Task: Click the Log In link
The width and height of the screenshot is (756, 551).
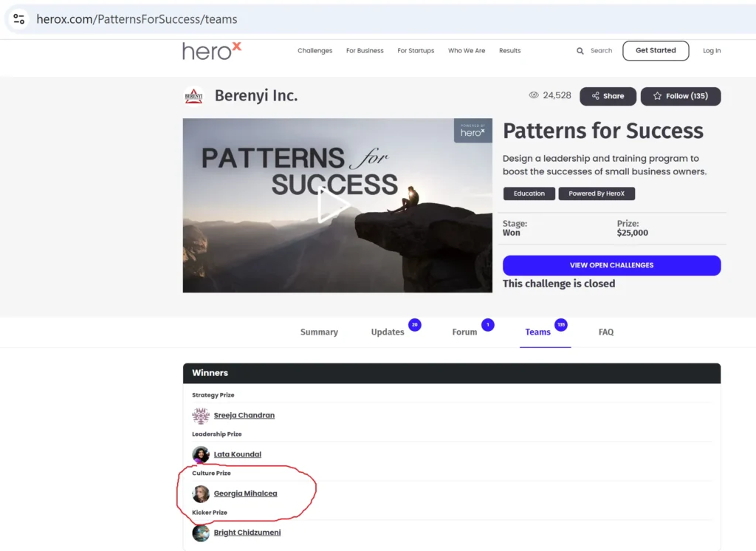Action: (712, 51)
